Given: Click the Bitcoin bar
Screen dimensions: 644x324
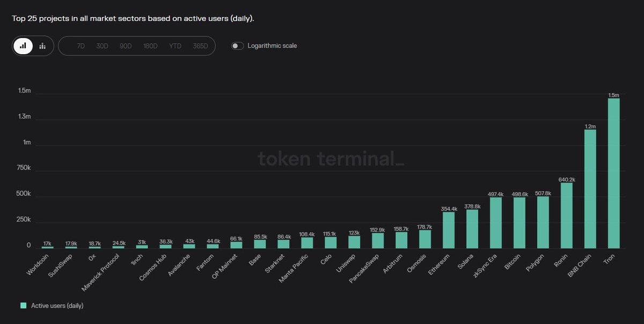Looking at the screenshot, I should [519, 223].
